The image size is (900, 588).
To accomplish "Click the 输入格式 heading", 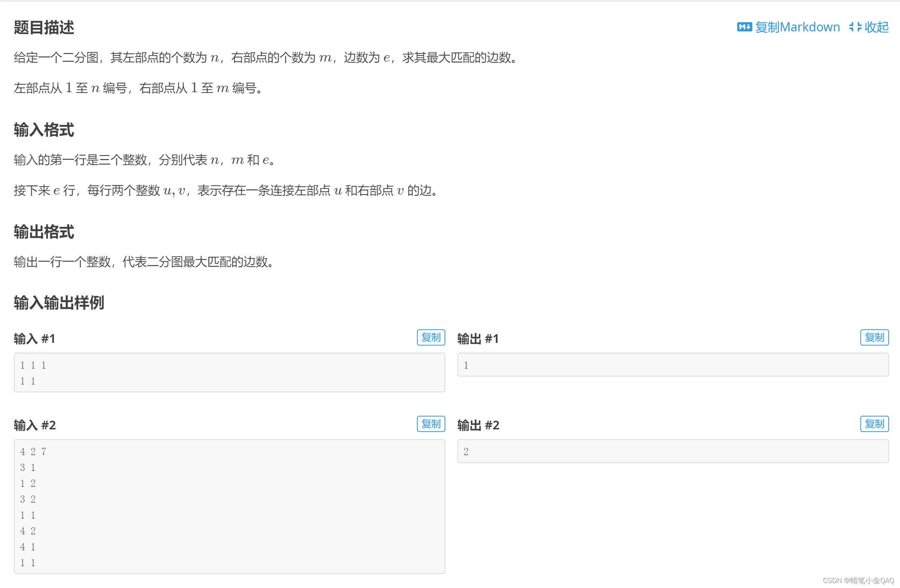I will coord(44,130).
